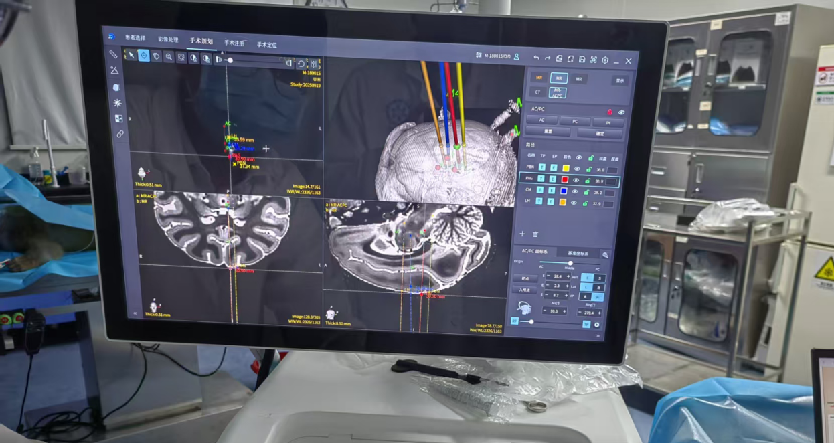Click the PC button
This screenshot has width=834, height=443.
[573, 121]
